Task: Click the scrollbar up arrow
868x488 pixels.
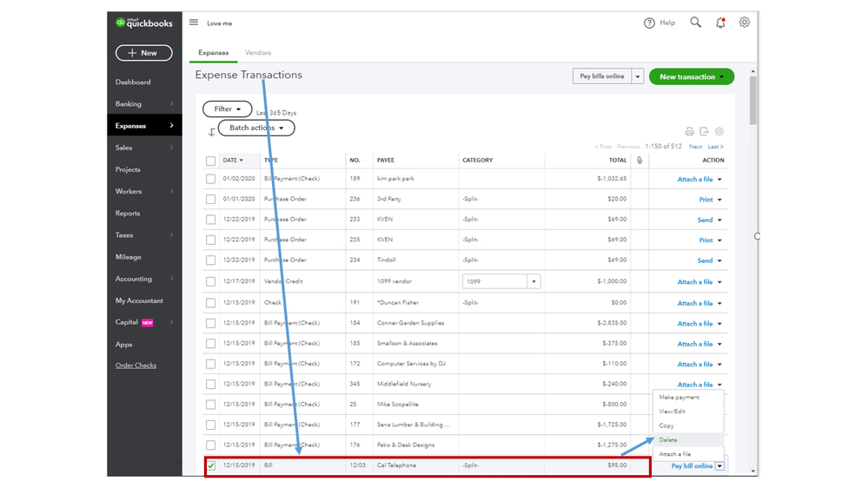Action: point(752,72)
